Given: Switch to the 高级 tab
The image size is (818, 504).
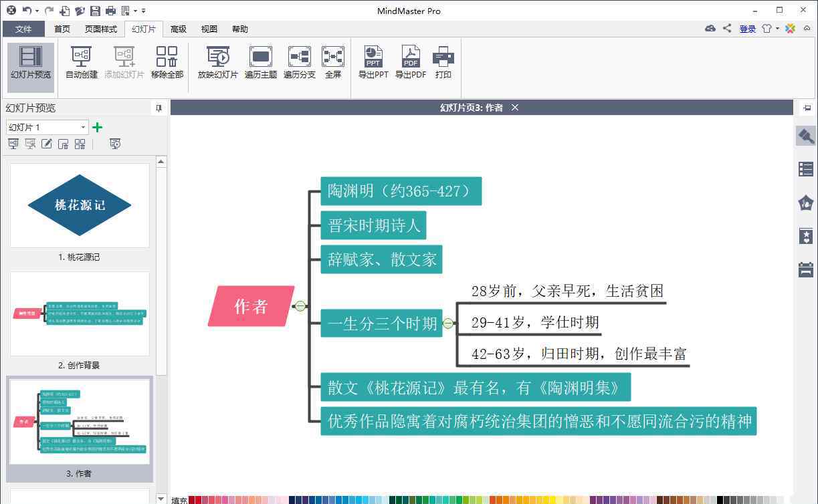Looking at the screenshot, I should (x=179, y=29).
